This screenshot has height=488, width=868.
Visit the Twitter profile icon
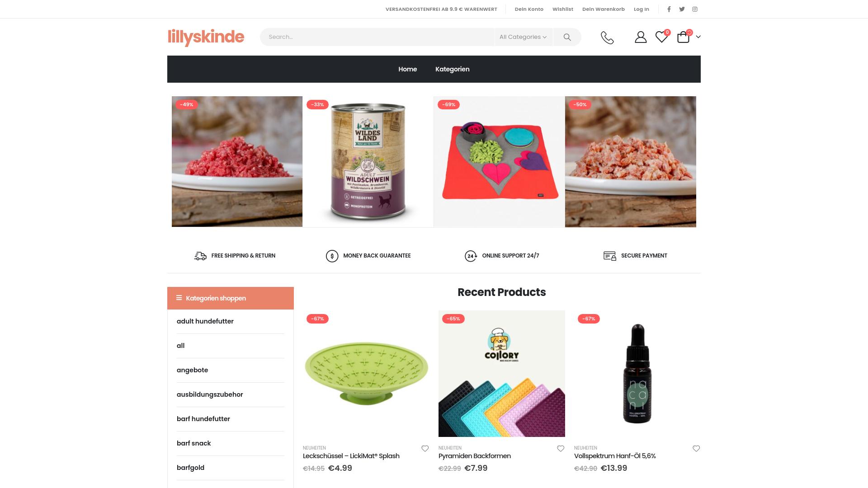tap(682, 9)
